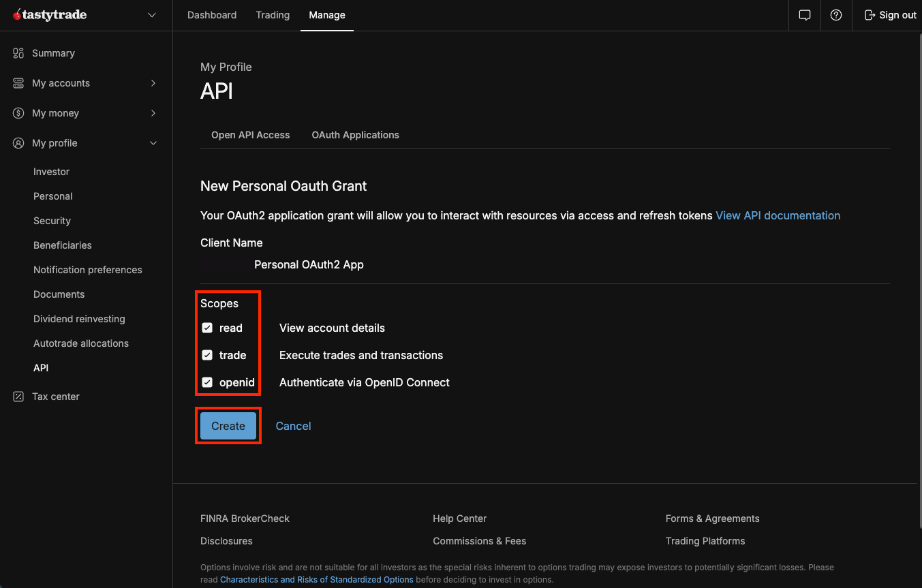Click the Sign out text
The height and width of the screenshot is (588, 922).
tap(898, 15)
